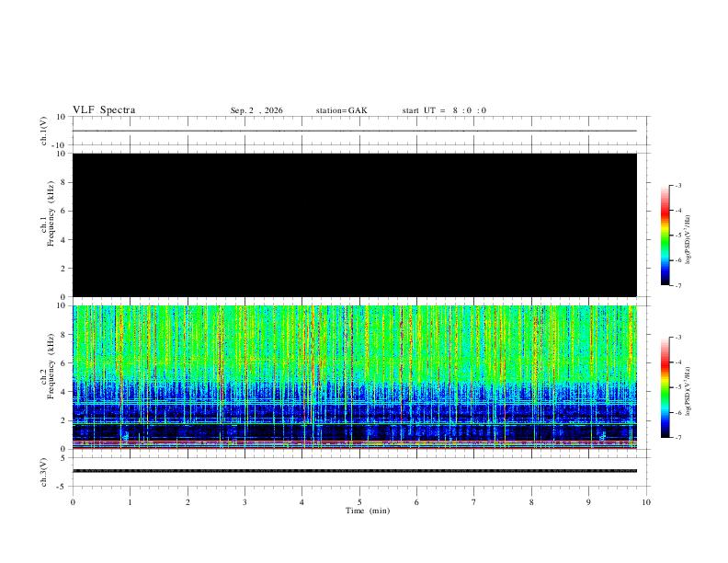Click the black ch.1 spectrogram panel
The width and height of the screenshot is (728, 563).
[x=355, y=224]
